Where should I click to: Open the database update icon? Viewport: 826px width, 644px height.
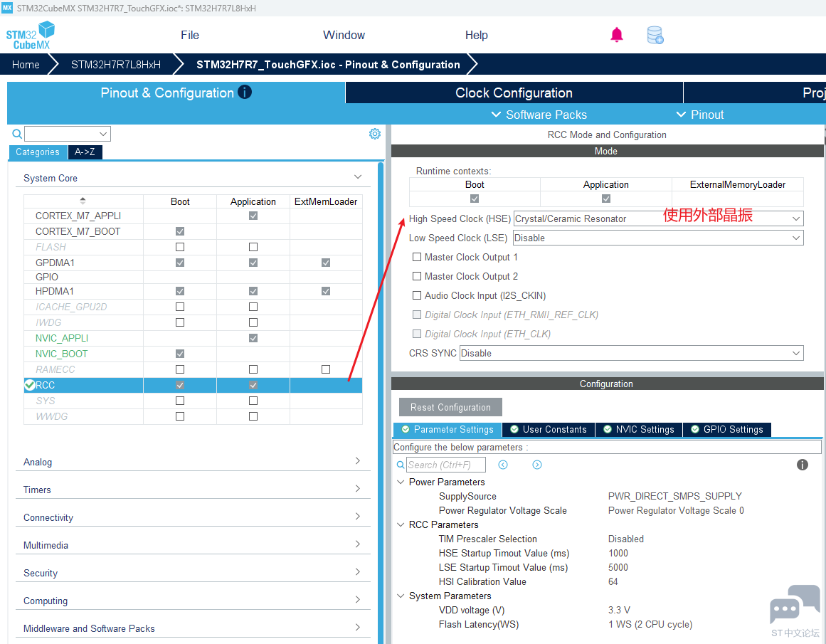pyautogui.click(x=655, y=36)
